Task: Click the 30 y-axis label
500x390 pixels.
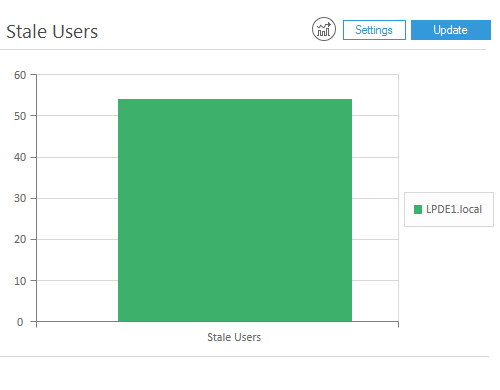Action: pos(20,198)
